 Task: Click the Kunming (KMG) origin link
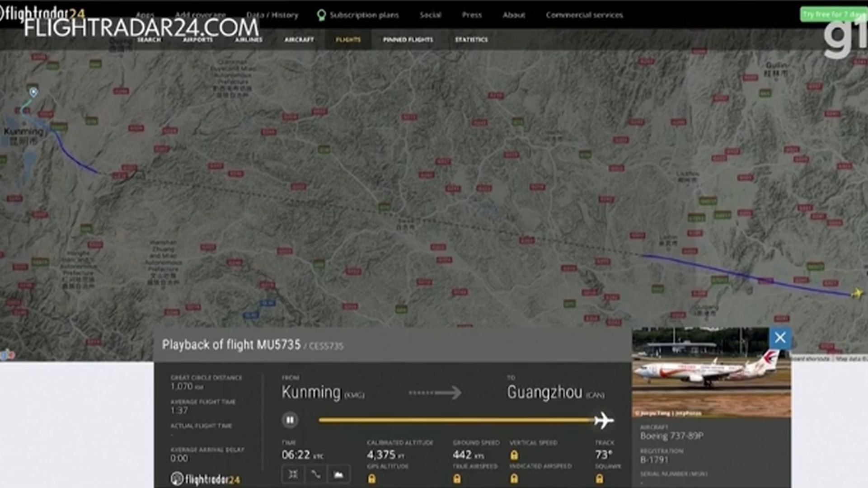pos(323,392)
